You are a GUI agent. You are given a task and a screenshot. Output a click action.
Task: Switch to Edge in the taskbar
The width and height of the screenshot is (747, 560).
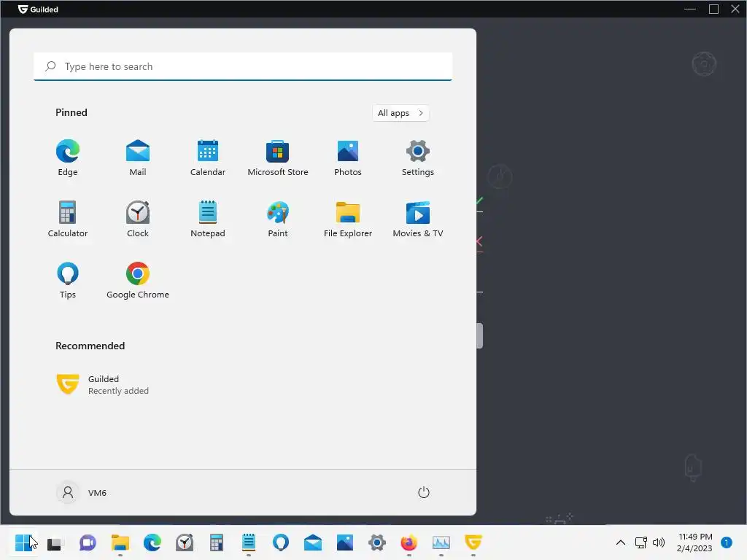pyautogui.click(x=152, y=542)
